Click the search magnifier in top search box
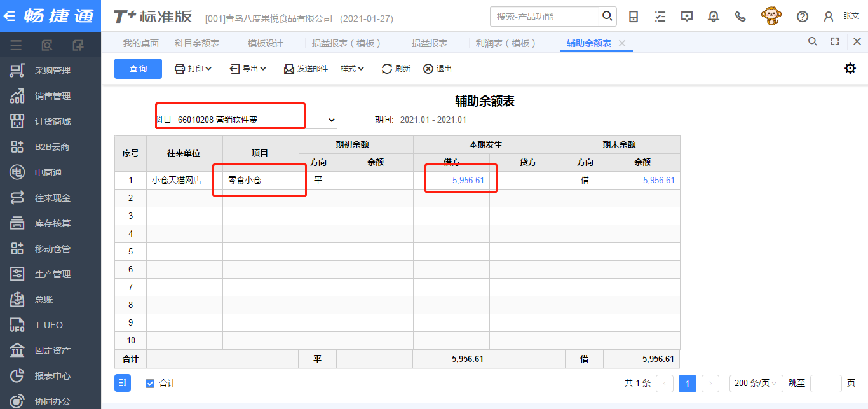 click(x=607, y=16)
